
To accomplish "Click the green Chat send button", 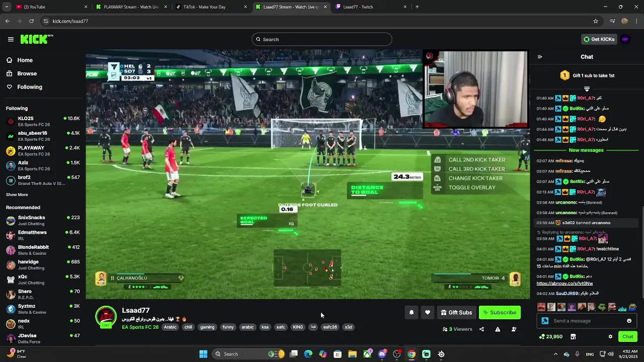I will pyautogui.click(x=628, y=337).
